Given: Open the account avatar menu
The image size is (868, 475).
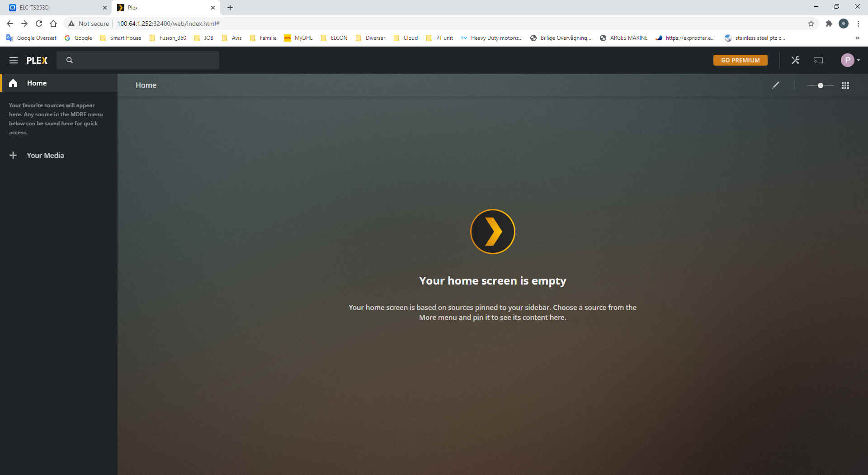Looking at the screenshot, I should pos(850,60).
